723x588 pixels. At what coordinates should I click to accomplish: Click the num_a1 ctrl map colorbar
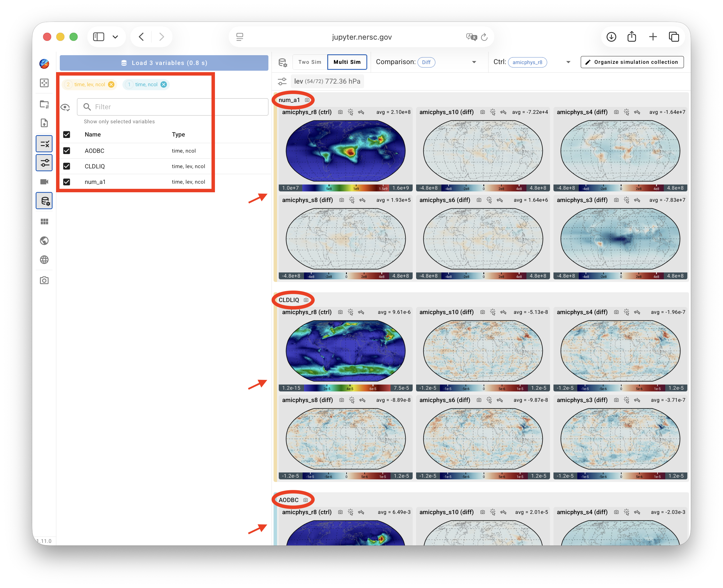pyautogui.click(x=345, y=188)
